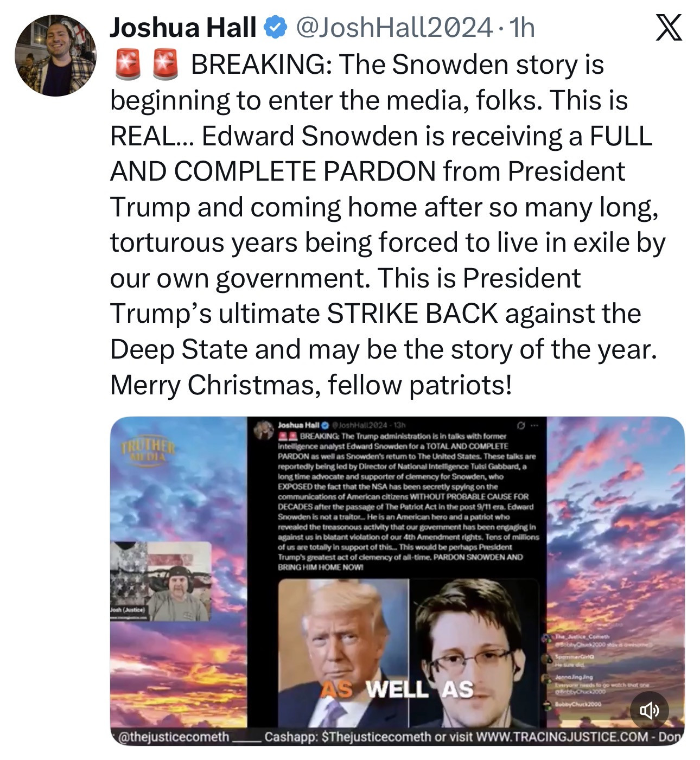Click the Grok icon in the embedded tweet

521,425
